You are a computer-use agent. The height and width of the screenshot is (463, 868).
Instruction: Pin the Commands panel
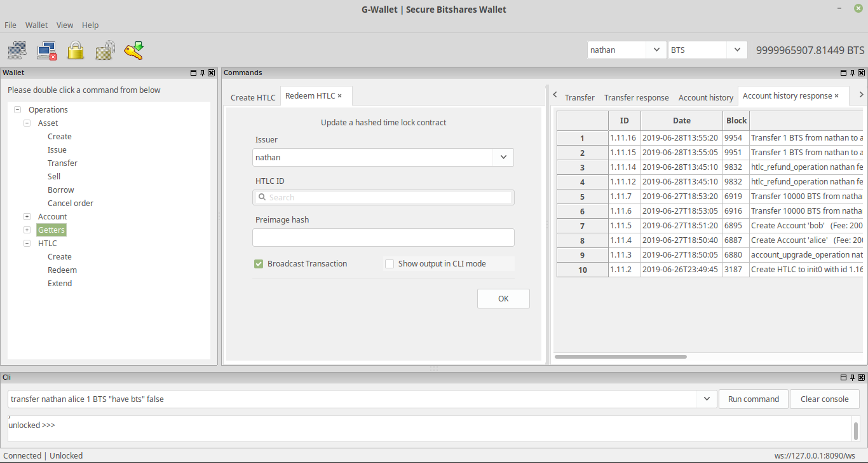tap(852, 73)
